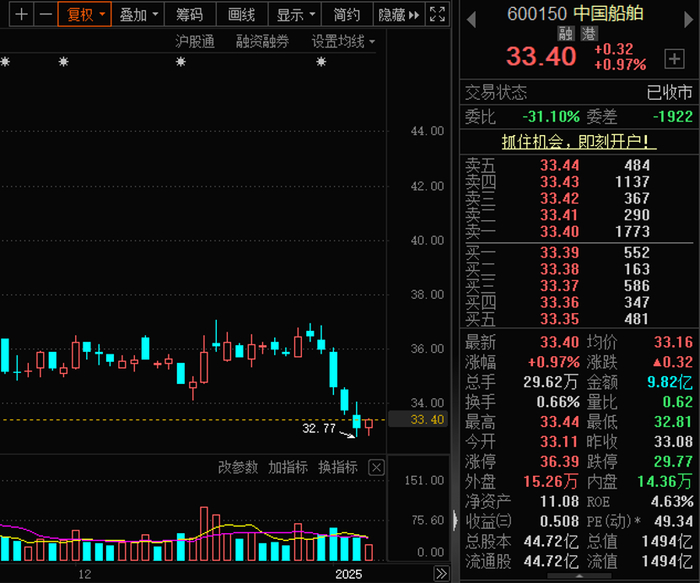
Task: Go to previous stock with left arrow
Action: click(471, 19)
